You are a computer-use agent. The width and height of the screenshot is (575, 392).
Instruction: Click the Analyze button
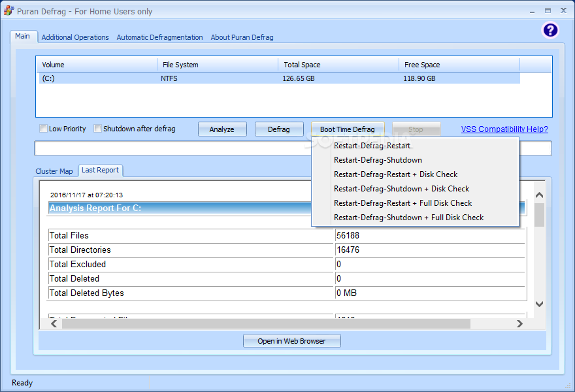tap(222, 129)
